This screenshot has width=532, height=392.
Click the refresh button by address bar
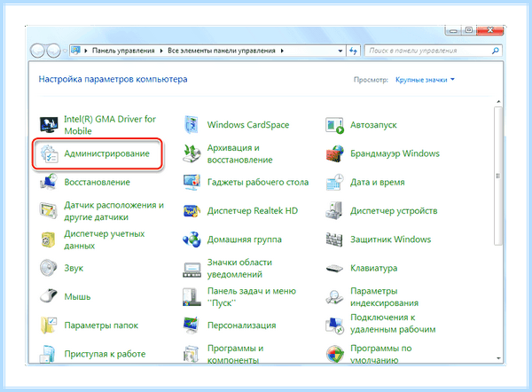tap(353, 51)
